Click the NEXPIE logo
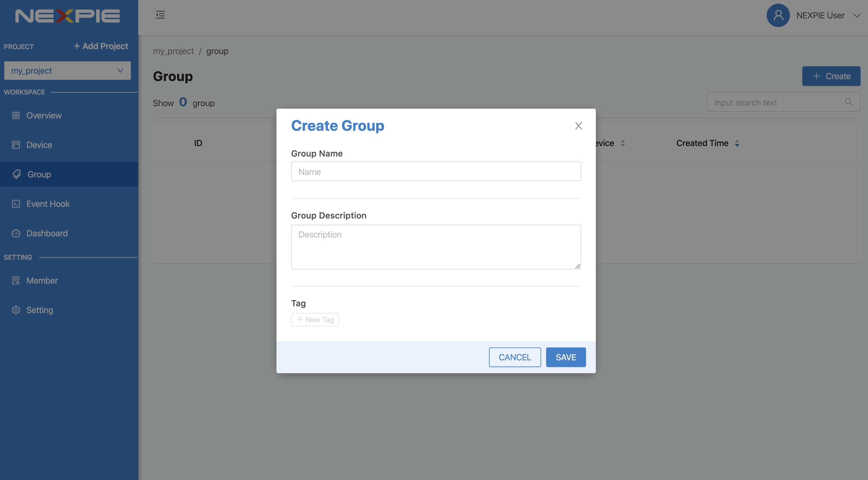The width and height of the screenshot is (868, 480). pyautogui.click(x=67, y=16)
